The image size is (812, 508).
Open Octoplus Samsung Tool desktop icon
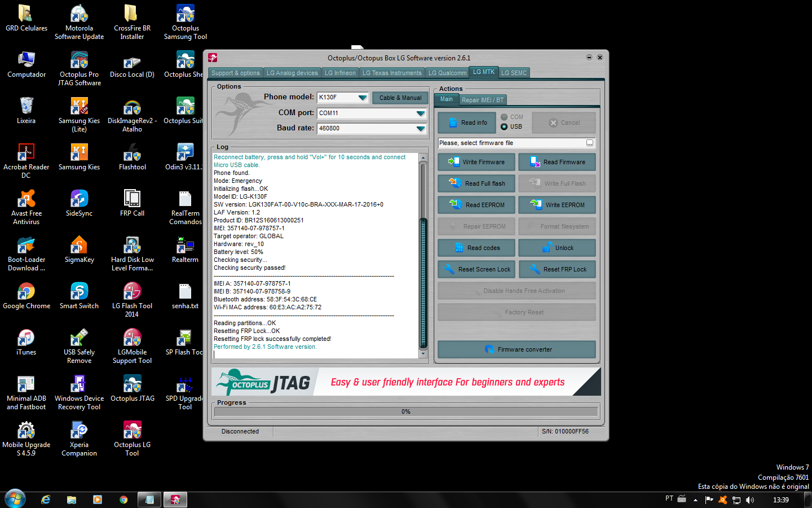[x=186, y=23]
